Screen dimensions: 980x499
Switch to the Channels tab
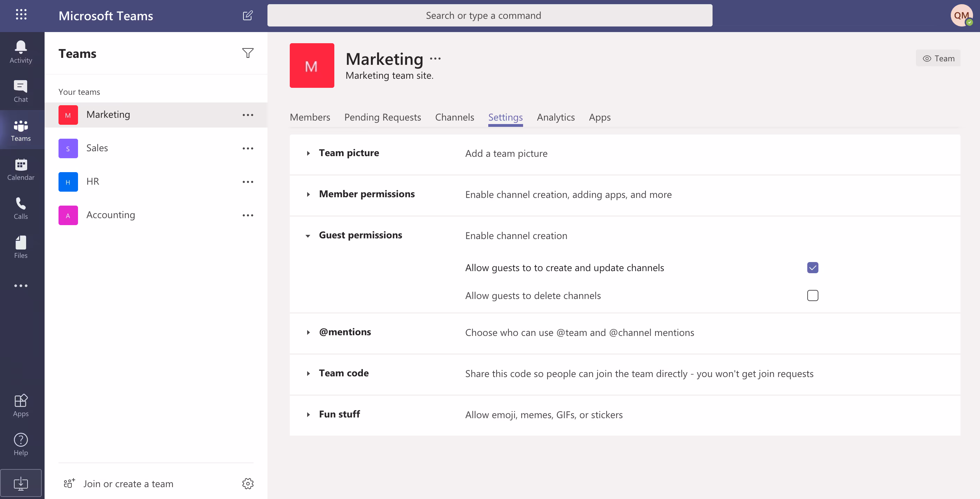454,117
